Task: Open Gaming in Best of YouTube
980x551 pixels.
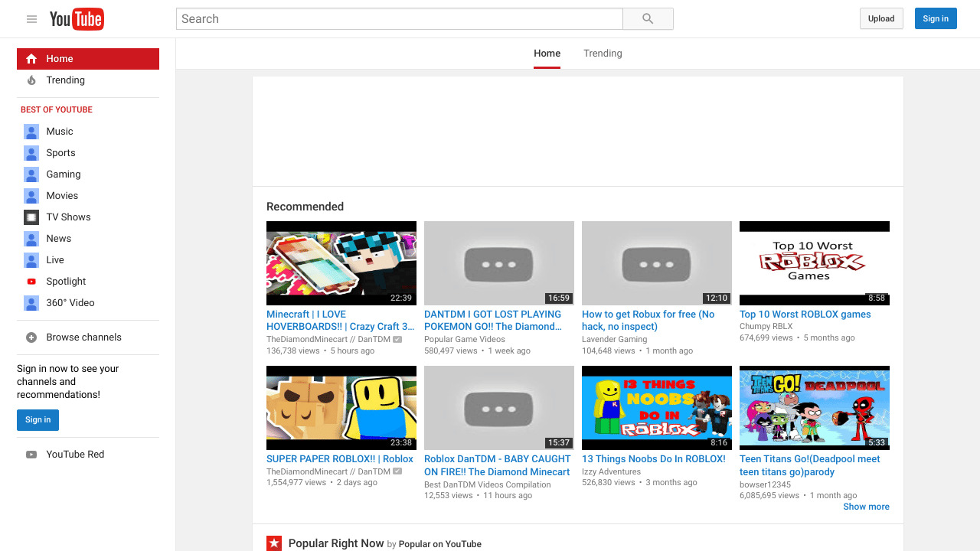Action: [x=63, y=174]
